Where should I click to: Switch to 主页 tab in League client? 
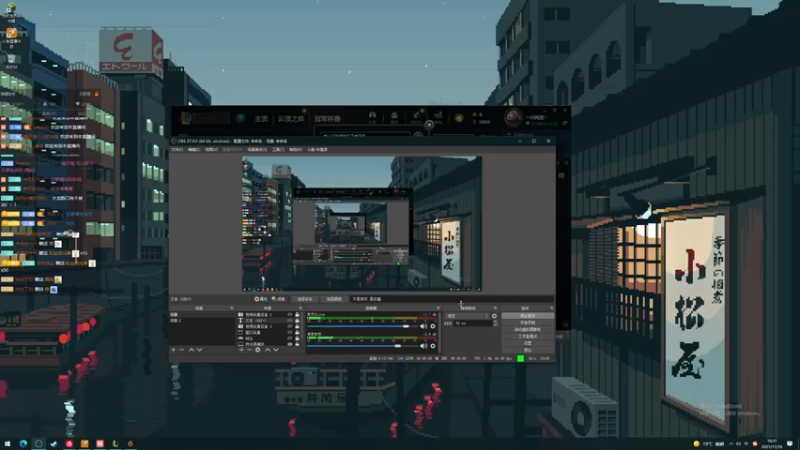(261, 118)
